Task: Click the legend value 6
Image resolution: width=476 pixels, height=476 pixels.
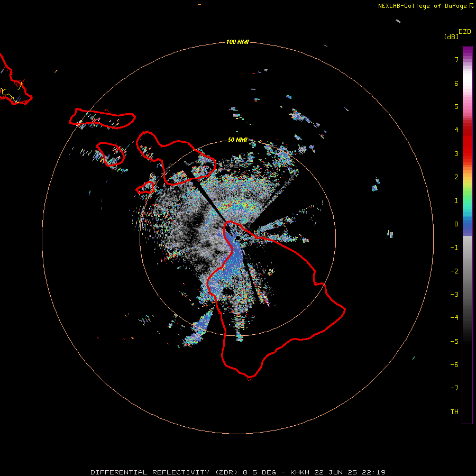Action: pos(456,83)
